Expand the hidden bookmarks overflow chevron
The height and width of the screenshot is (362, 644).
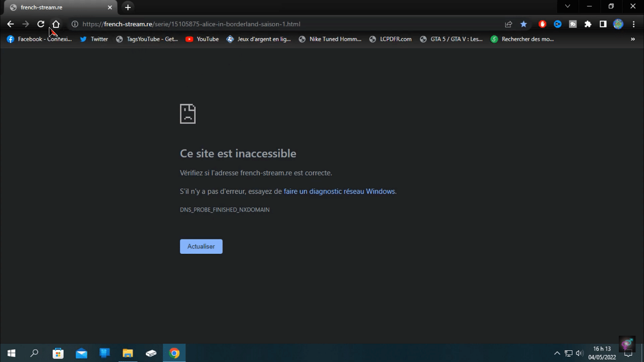(x=633, y=39)
